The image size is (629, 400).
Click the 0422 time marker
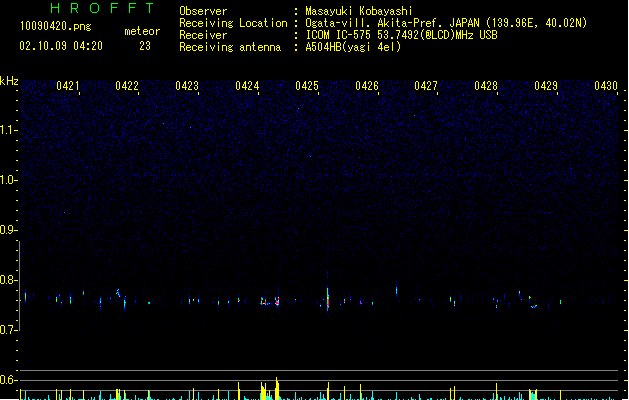(127, 86)
